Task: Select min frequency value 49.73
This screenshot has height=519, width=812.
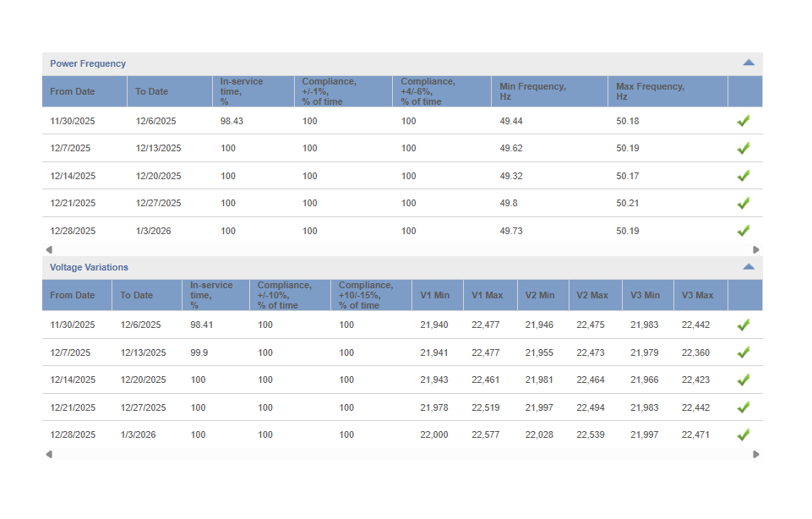Action: 511,231
